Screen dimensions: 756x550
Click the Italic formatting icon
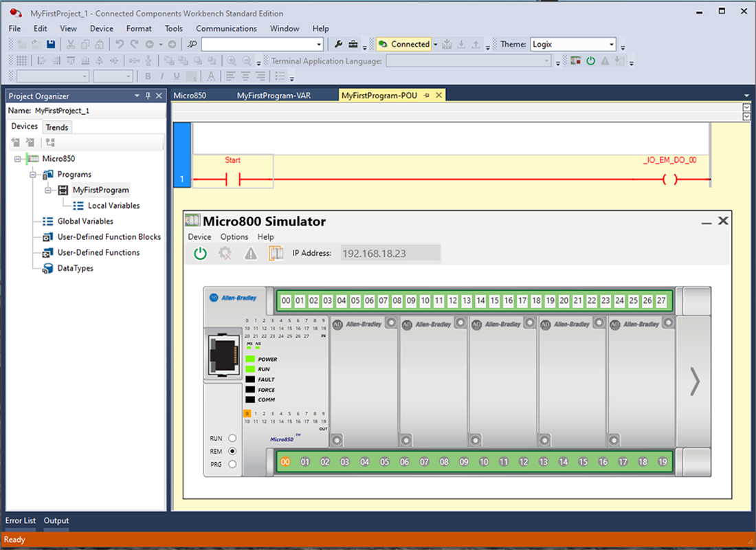(x=162, y=76)
